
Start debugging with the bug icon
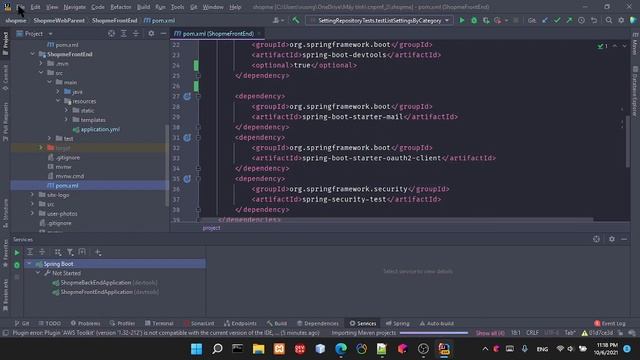click(474, 20)
